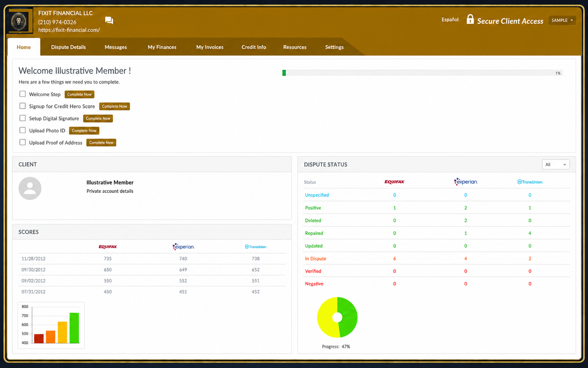Click the TransUnion logo in Scores panel
The height and width of the screenshot is (368, 588).
coord(256,247)
